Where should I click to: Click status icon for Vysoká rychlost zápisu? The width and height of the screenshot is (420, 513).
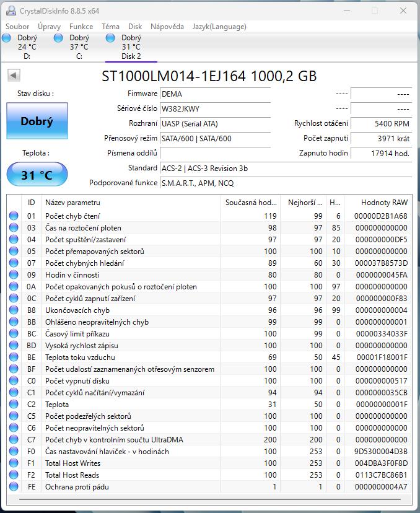[14, 345]
